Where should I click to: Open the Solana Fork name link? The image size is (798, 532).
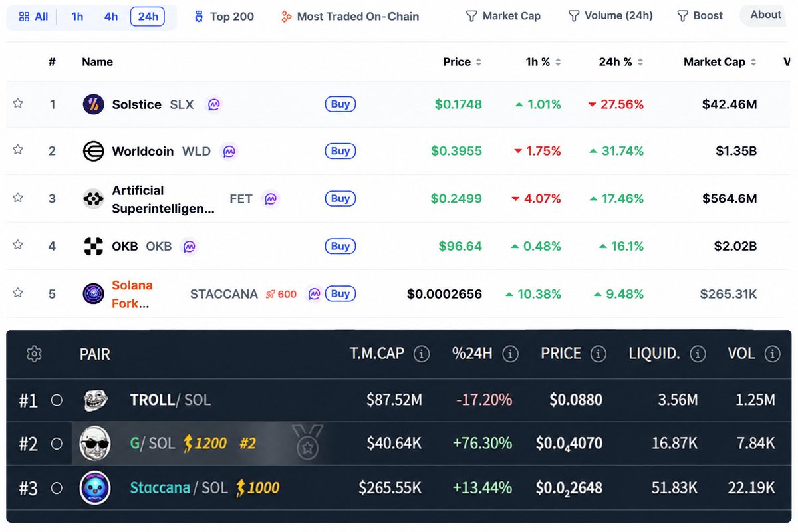pyautogui.click(x=132, y=294)
